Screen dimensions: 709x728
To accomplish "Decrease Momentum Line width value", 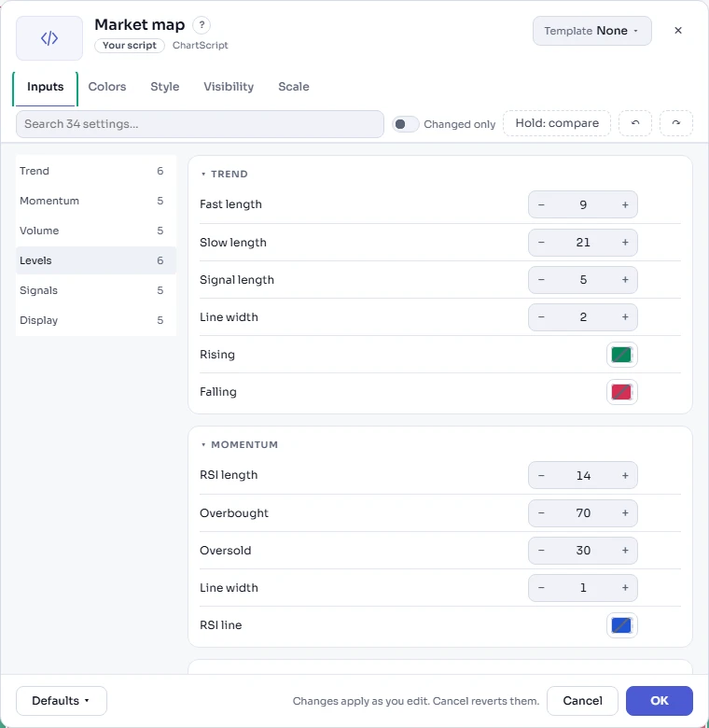I will click(541, 588).
